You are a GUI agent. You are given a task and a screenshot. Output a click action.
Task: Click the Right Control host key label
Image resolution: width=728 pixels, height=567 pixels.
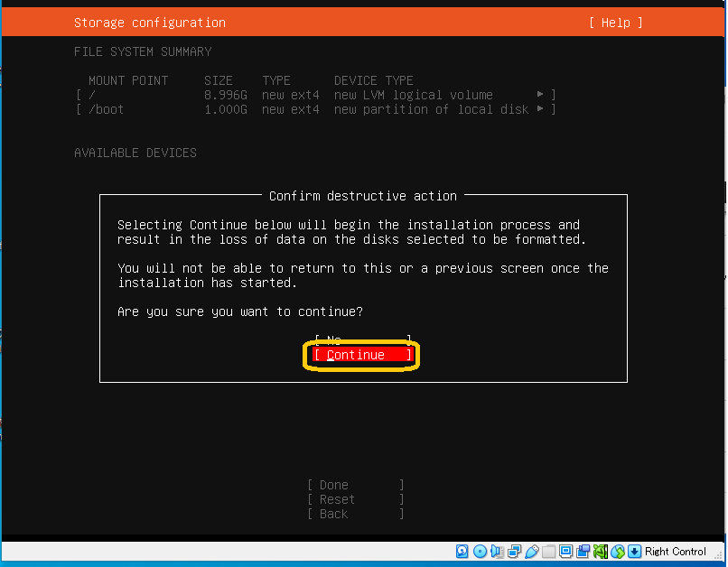(676, 551)
